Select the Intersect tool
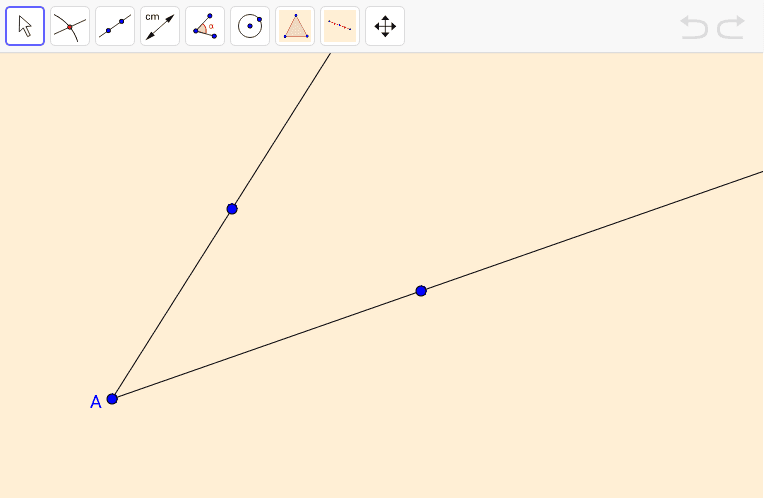Viewport: 765px width, 500px height. pos(70,26)
